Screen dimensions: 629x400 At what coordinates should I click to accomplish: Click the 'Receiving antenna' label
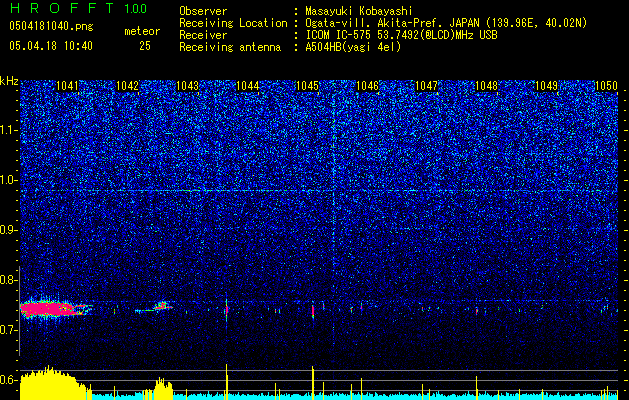pyautogui.click(x=230, y=47)
